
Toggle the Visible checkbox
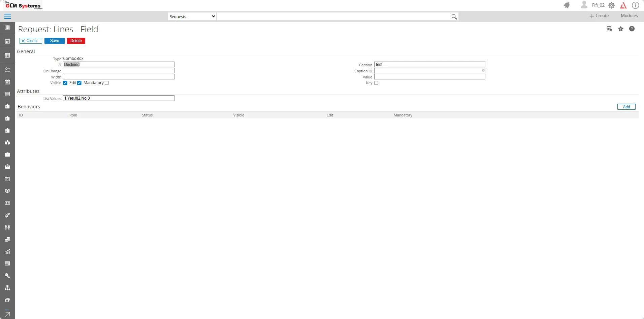click(x=65, y=83)
